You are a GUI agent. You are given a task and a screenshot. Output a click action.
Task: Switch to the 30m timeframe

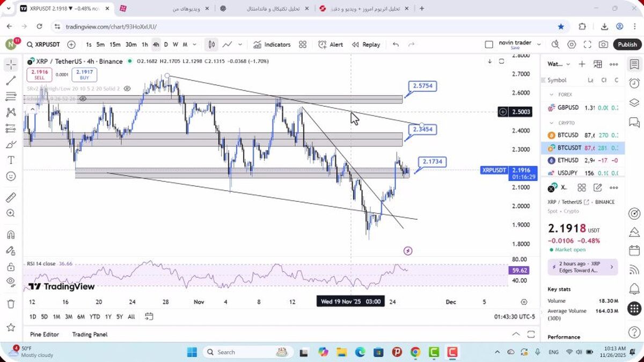click(131, 45)
